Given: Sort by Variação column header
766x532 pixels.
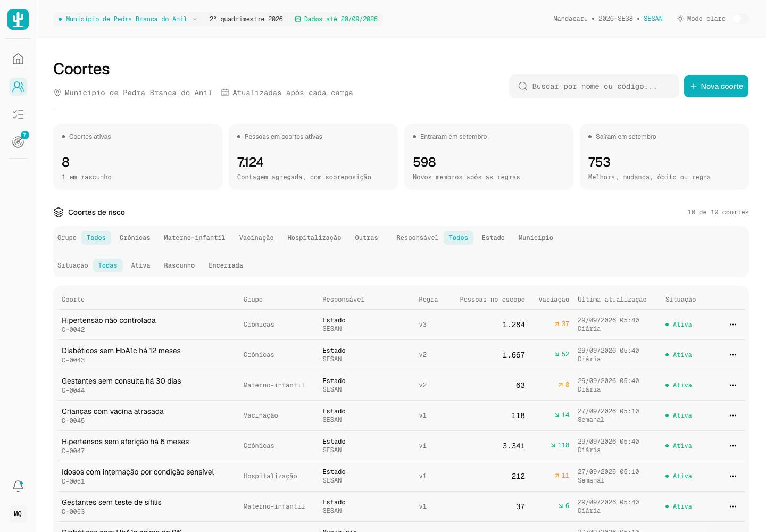Looking at the screenshot, I should point(554,300).
